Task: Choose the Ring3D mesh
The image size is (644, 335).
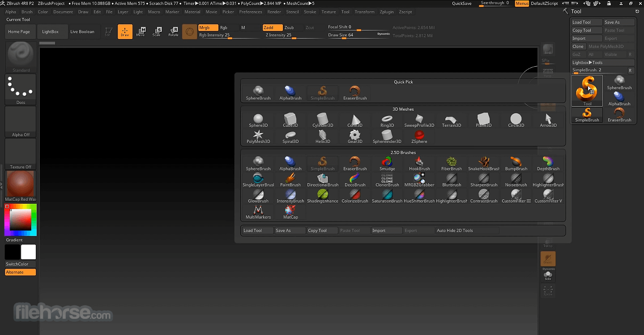Action: tap(387, 120)
